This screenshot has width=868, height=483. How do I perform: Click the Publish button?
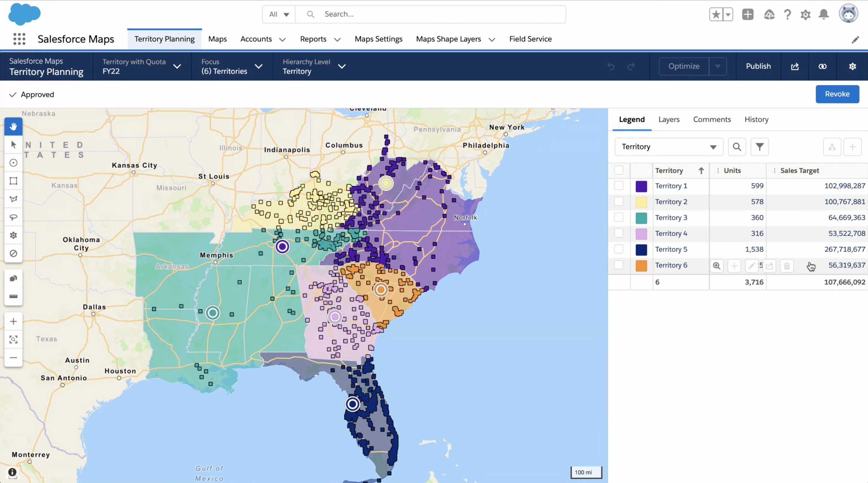[758, 66]
